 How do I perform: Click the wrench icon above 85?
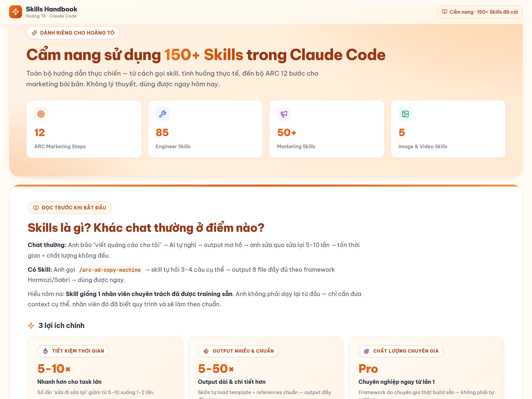click(x=163, y=114)
